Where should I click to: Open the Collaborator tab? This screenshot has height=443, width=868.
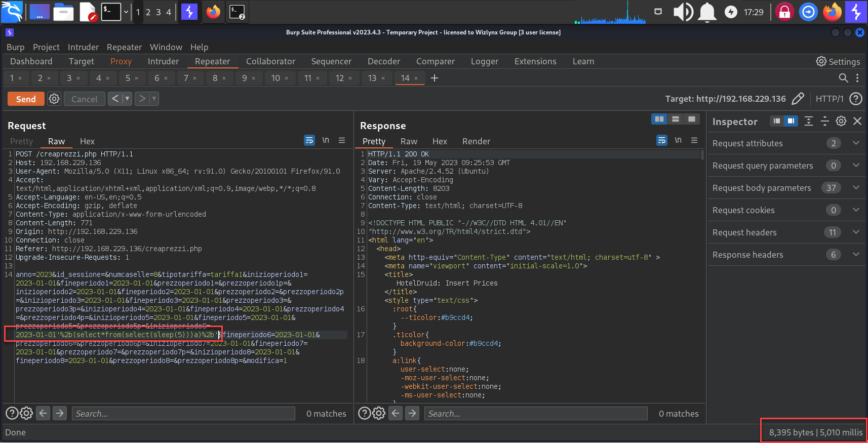pos(270,61)
